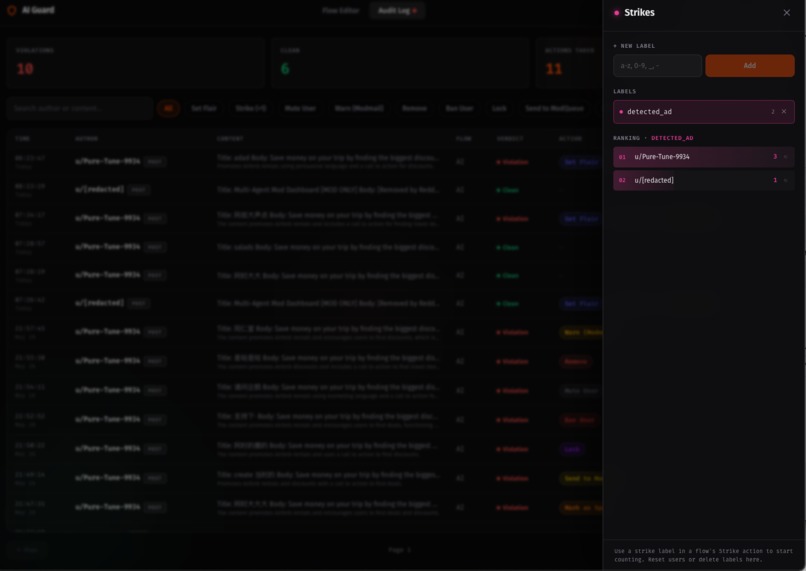Filter audit log by Remove action

pos(414,108)
